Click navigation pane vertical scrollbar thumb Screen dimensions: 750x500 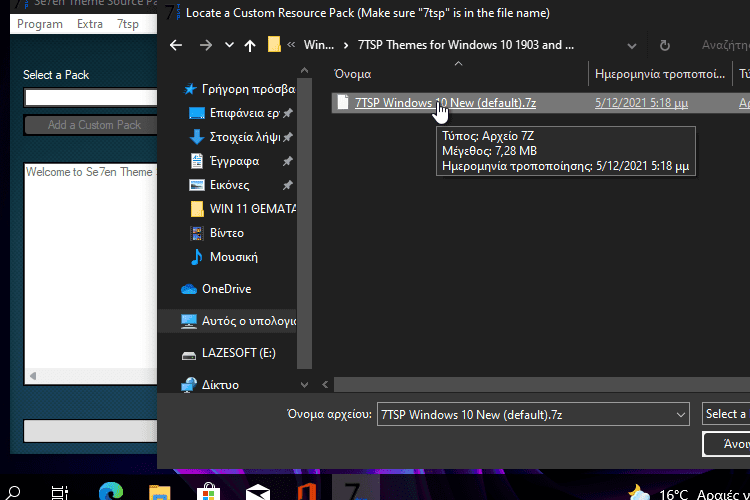coord(304,223)
